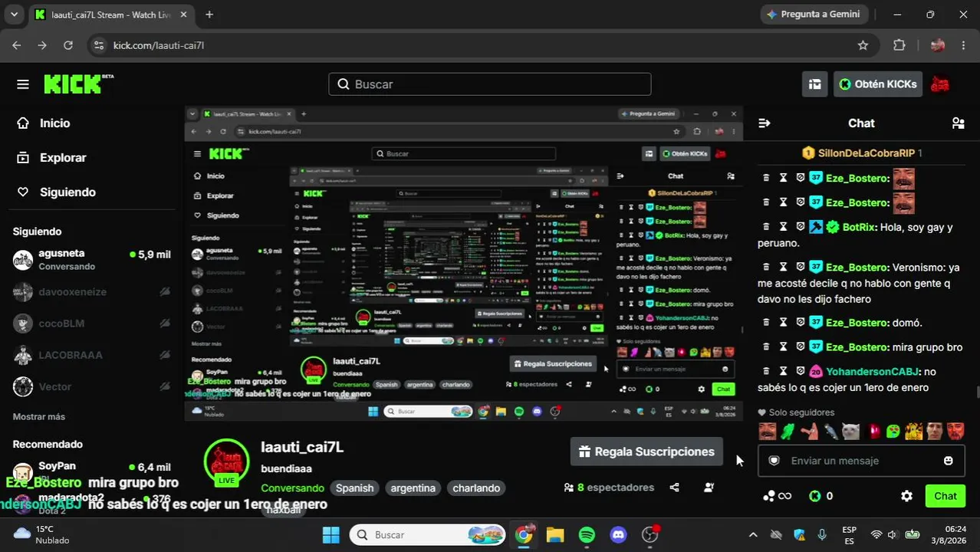Delete YohandersonCABJ's message with trash icon
980x552 pixels.
click(x=765, y=372)
